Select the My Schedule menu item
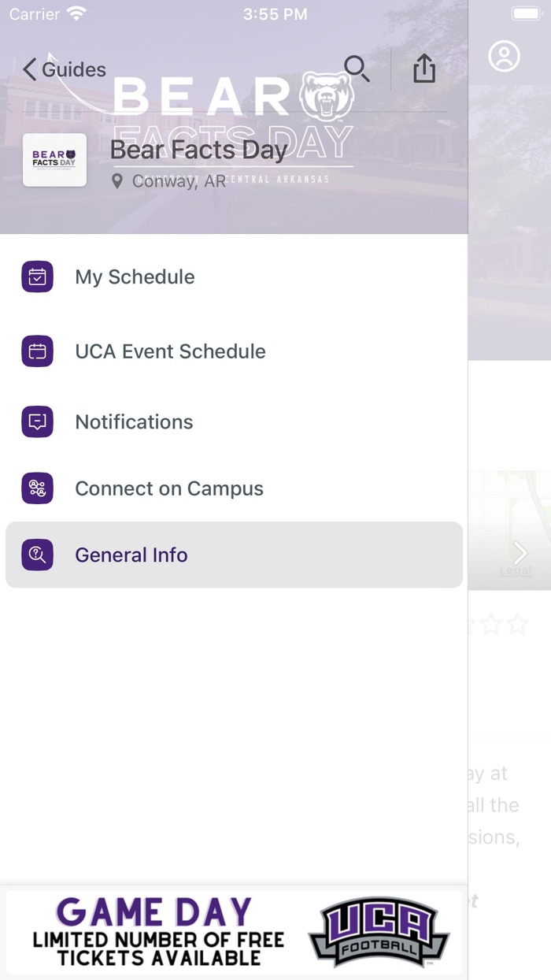 [x=135, y=277]
